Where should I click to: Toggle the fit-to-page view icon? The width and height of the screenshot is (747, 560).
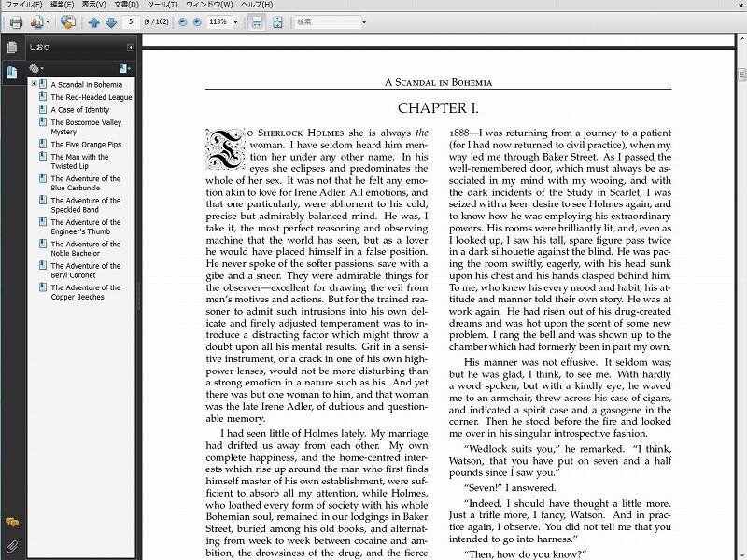point(277,21)
